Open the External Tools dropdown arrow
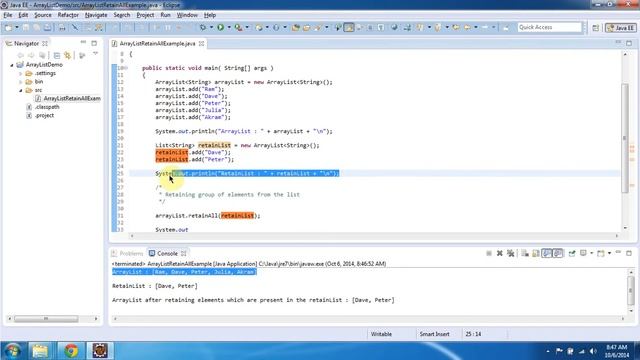The width and height of the screenshot is (640, 360). (x=247, y=27)
